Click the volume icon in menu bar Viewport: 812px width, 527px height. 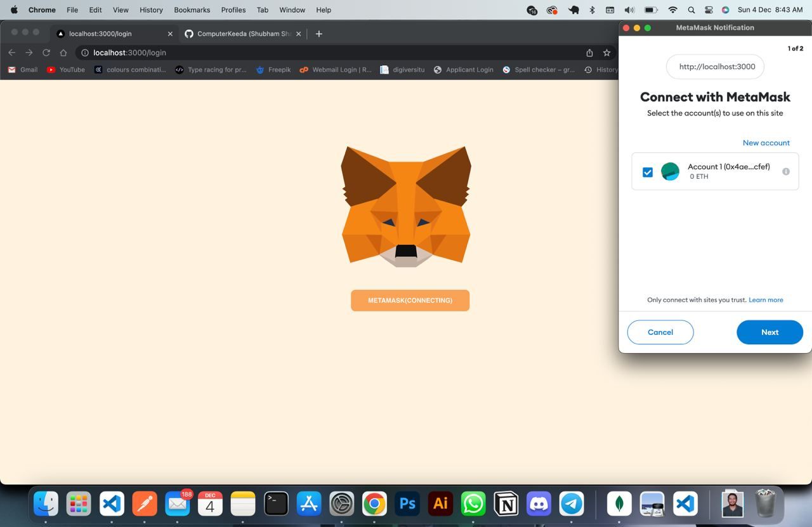[629, 10]
